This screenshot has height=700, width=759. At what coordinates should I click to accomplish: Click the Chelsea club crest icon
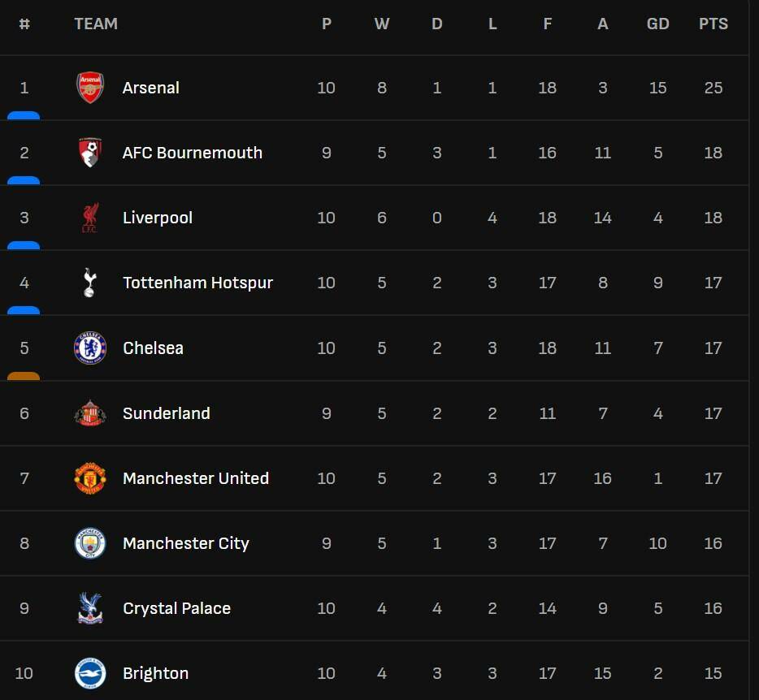pyautogui.click(x=90, y=348)
